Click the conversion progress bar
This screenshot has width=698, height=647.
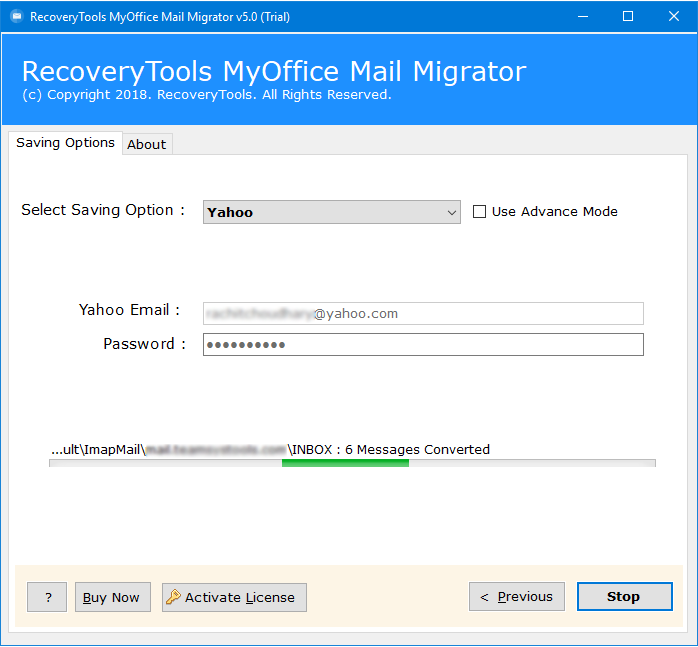(352, 463)
